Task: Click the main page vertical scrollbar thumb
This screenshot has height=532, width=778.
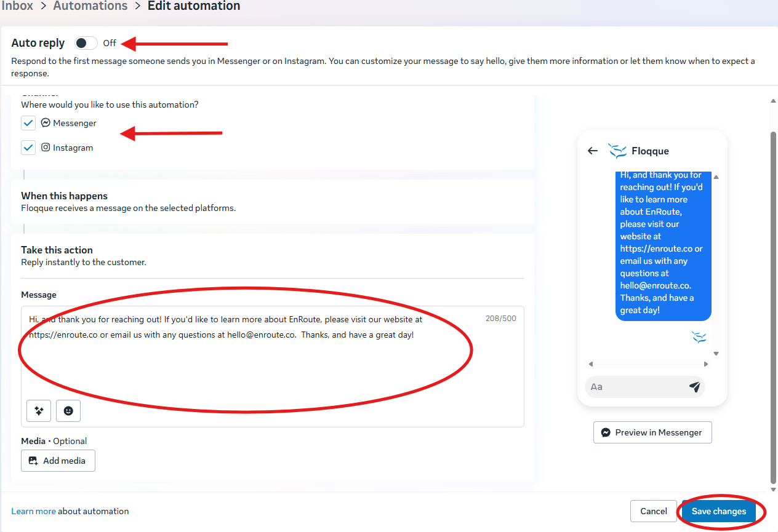Action: (x=774, y=308)
